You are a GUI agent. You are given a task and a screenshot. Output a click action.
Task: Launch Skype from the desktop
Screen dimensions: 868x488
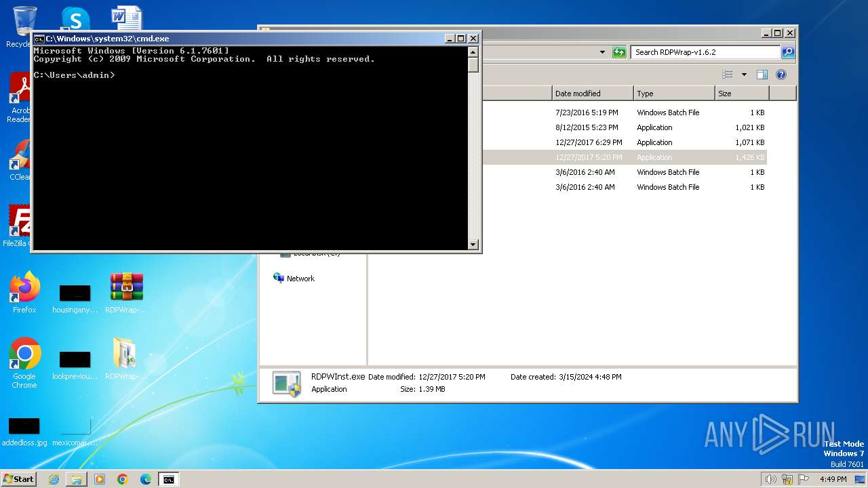tap(75, 19)
